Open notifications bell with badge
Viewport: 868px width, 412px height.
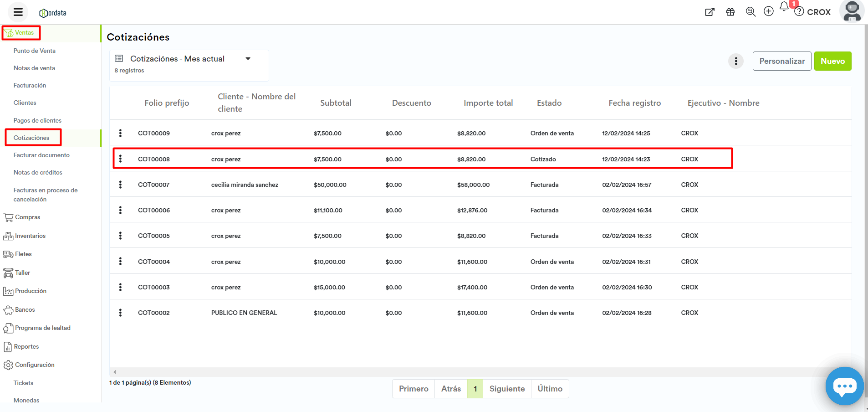tap(784, 7)
